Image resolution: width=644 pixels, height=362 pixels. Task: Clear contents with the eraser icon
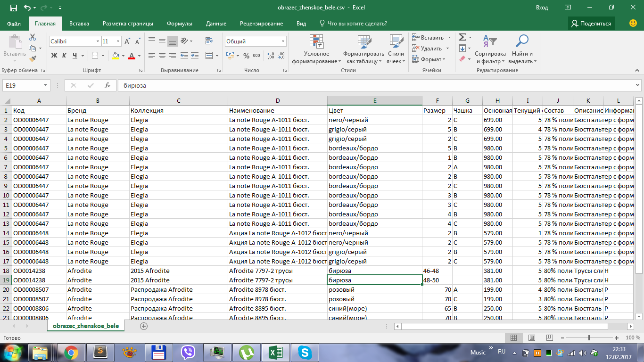tap(462, 59)
